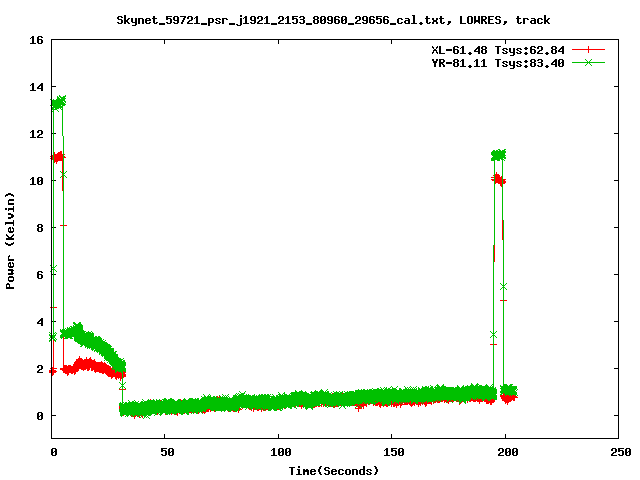Click y-axis tick label 4
The height and width of the screenshot is (480, 640).
[40, 322]
